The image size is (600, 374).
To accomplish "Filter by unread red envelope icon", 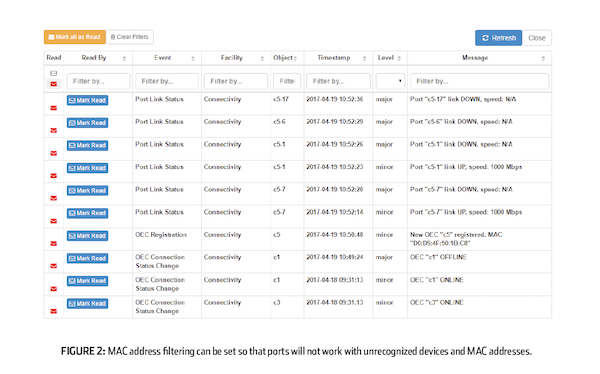I will 54,84.
